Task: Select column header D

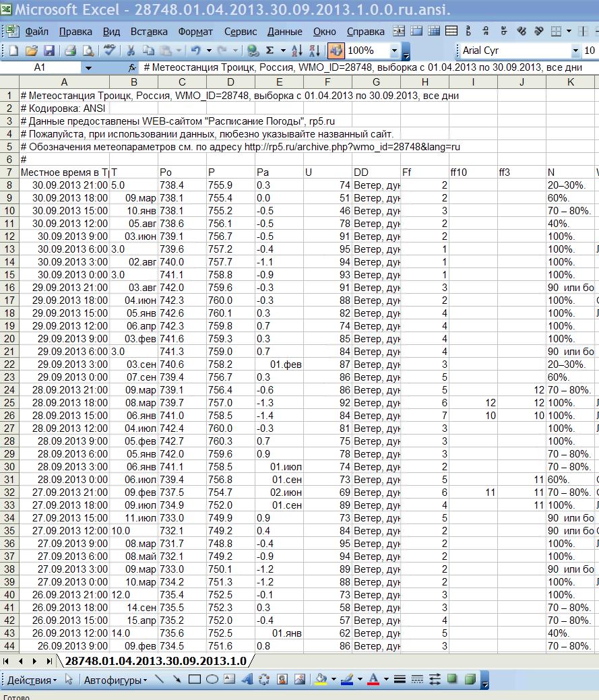Action: (230, 82)
